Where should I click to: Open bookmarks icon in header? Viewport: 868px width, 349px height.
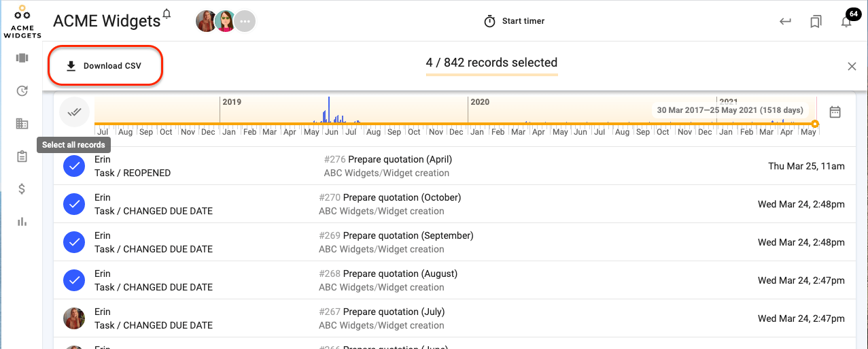coord(816,22)
